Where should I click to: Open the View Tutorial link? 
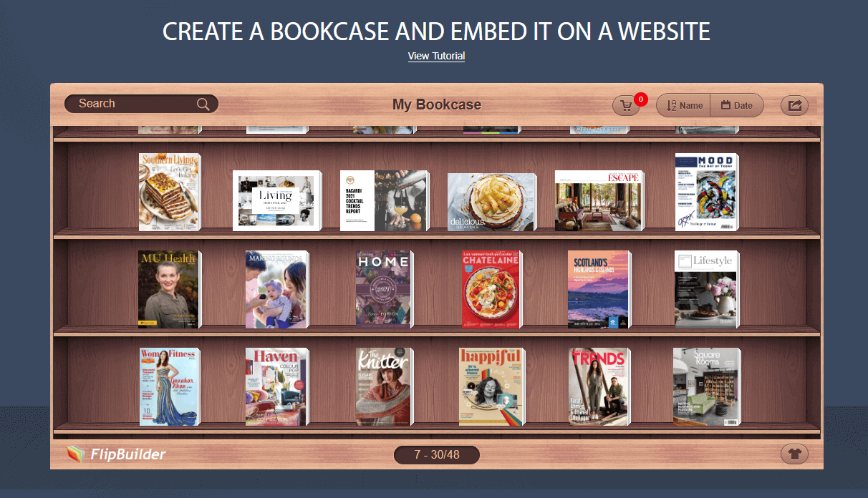tap(436, 56)
